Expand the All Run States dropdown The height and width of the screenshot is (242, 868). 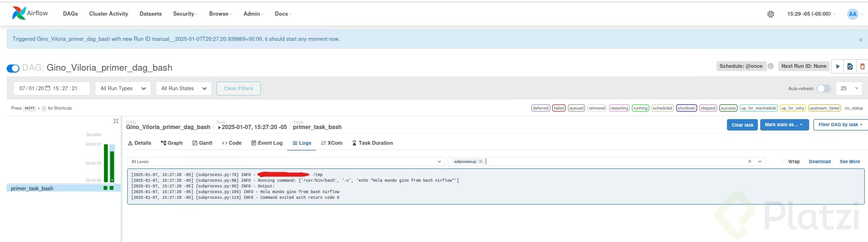pos(184,88)
